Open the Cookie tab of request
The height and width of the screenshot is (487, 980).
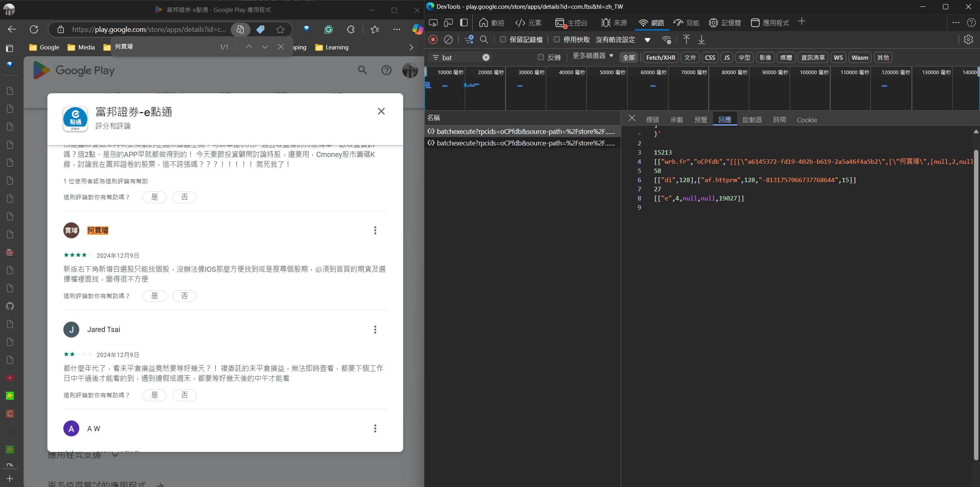[x=807, y=120]
